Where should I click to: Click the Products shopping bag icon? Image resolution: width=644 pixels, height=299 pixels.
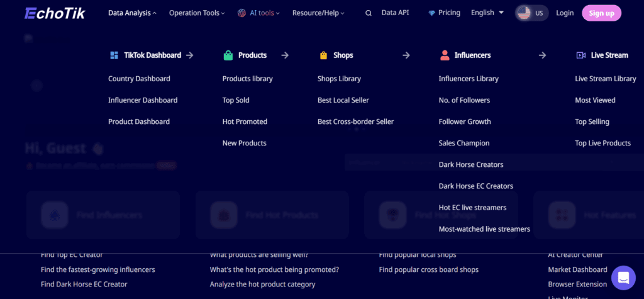[228, 55]
